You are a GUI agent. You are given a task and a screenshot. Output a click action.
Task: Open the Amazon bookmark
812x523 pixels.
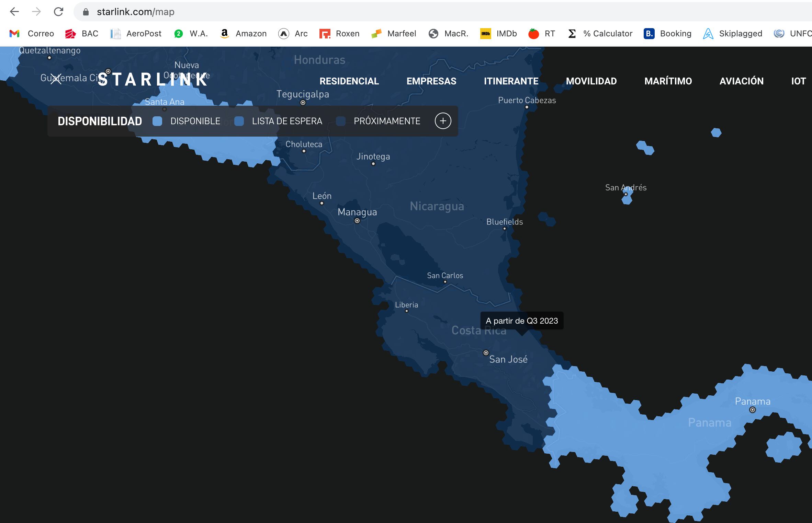pos(243,34)
